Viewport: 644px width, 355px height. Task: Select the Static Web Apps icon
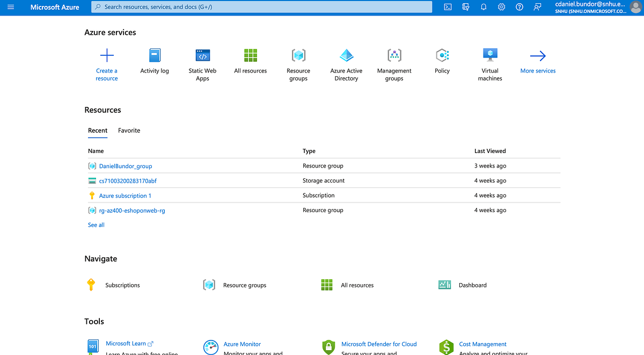pyautogui.click(x=202, y=55)
